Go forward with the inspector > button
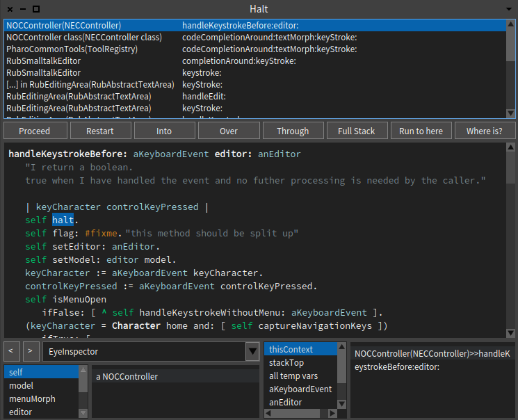The image size is (518, 420). [x=31, y=351]
